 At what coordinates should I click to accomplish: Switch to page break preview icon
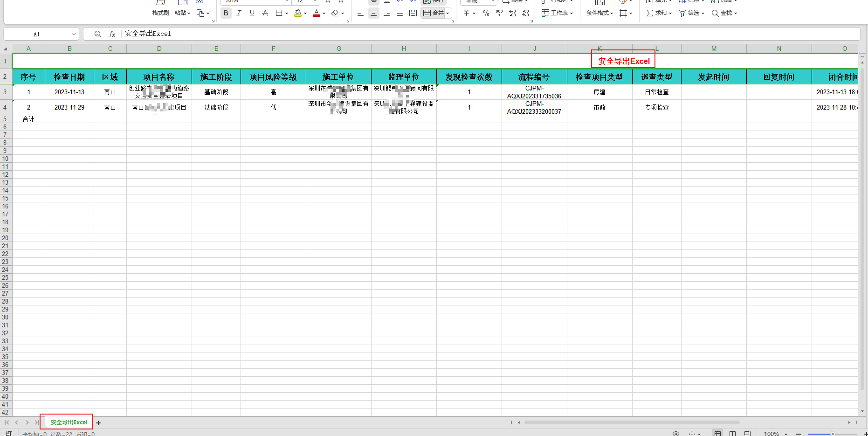[x=732, y=434]
